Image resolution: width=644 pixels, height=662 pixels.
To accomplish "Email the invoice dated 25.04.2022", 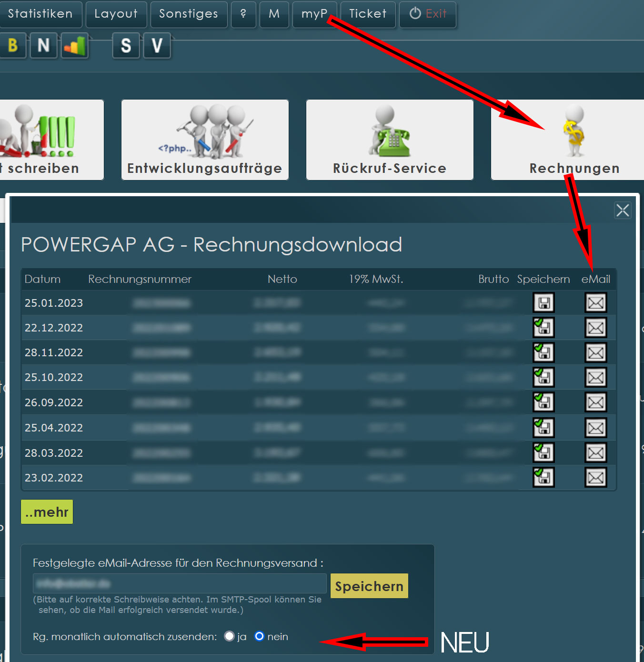I will click(x=596, y=428).
